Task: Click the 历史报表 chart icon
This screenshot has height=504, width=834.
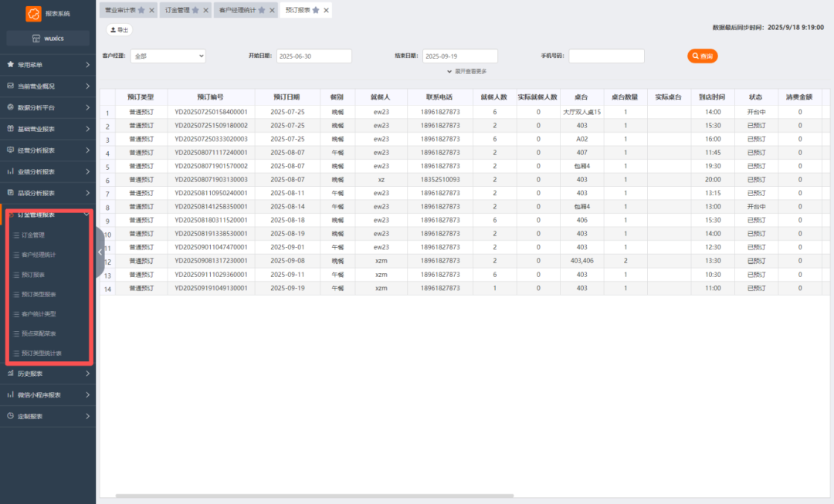Action: coord(11,374)
